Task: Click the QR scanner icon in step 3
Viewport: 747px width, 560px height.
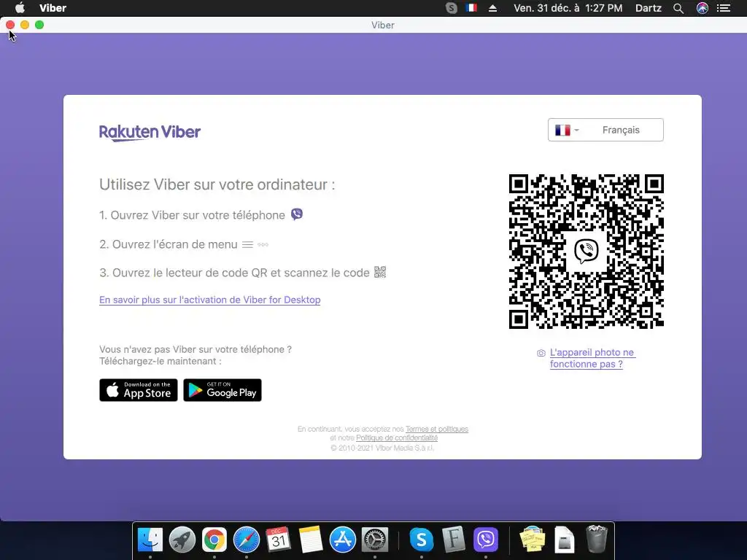Action: [379, 272]
